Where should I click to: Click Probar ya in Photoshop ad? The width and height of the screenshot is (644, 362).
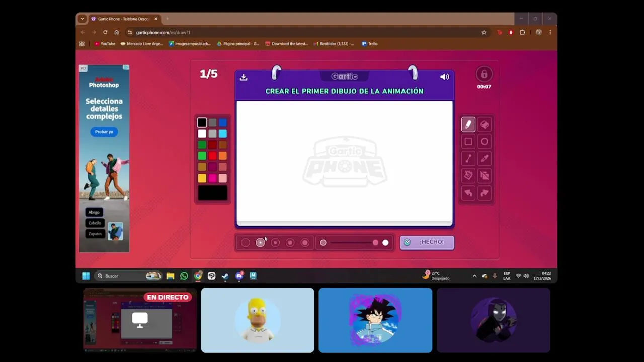pos(104,132)
